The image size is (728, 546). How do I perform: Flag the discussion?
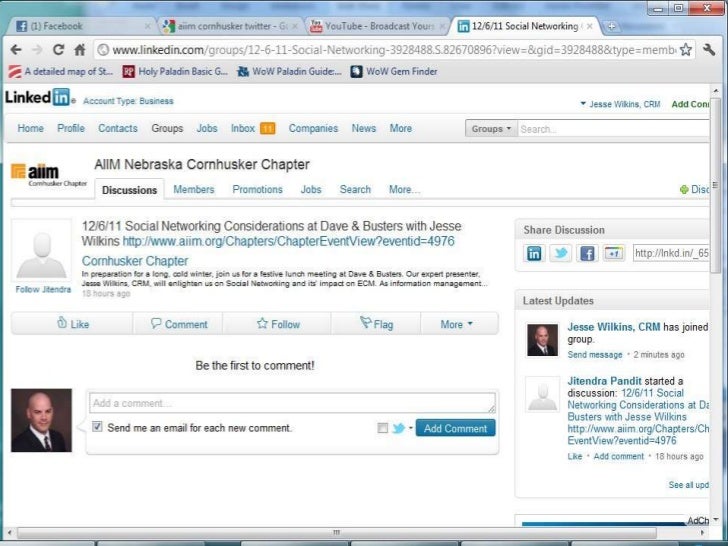point(377,324)
